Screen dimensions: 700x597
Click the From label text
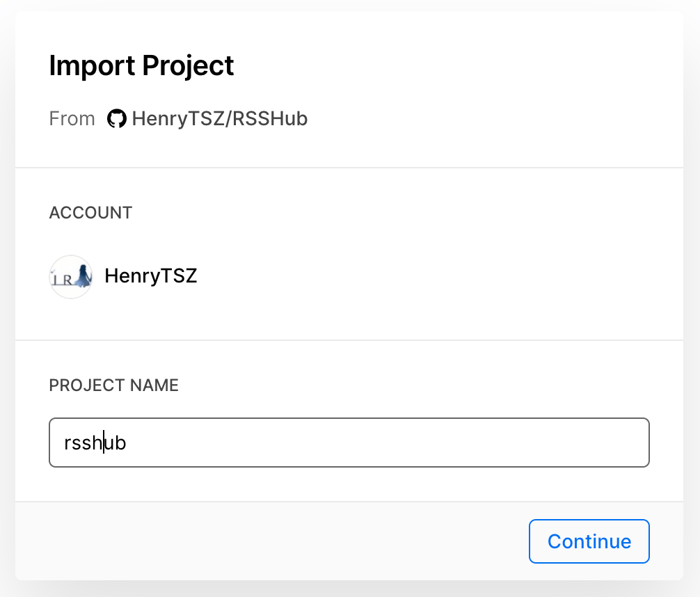72,119
